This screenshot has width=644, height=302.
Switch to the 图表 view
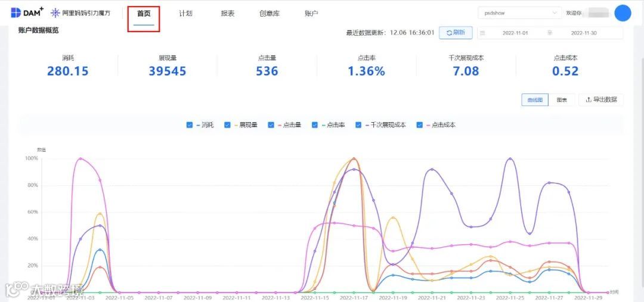(x=562, y=99)
